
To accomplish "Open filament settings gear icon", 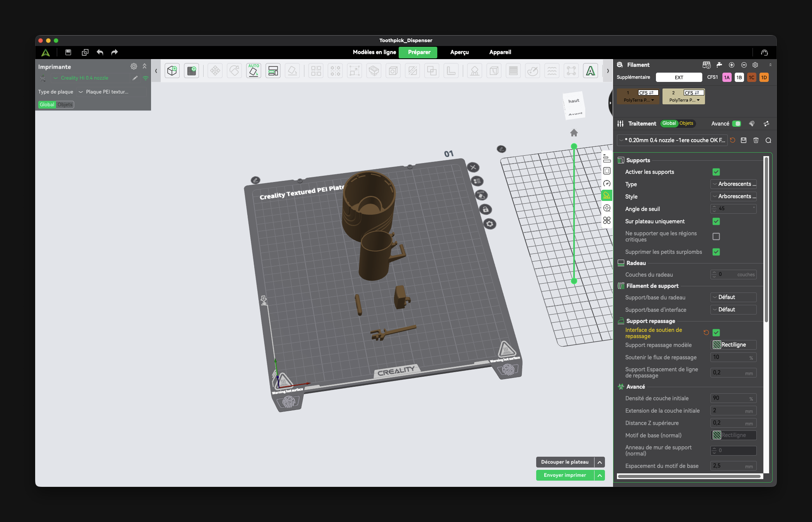I will click(755, 65).
